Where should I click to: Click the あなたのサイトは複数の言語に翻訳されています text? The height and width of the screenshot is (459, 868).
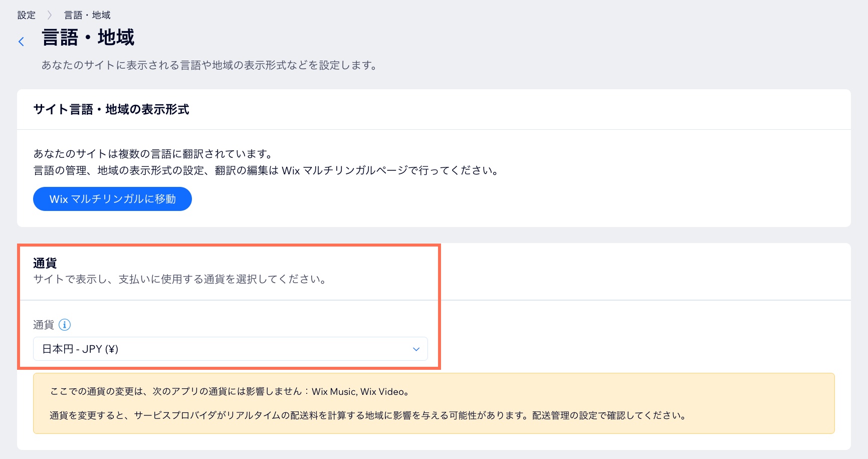pos(153,154)
